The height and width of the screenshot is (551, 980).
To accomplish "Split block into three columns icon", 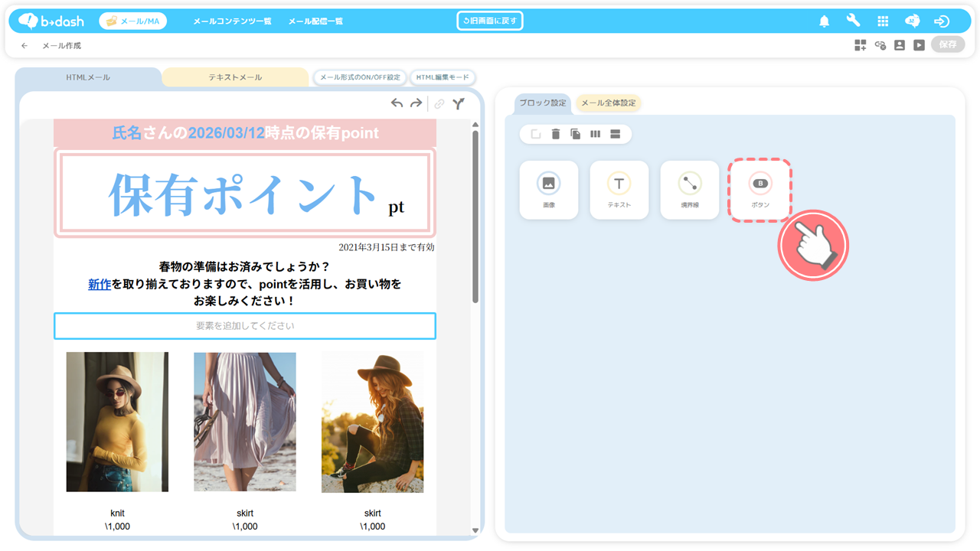I will (x=595, y=135).
